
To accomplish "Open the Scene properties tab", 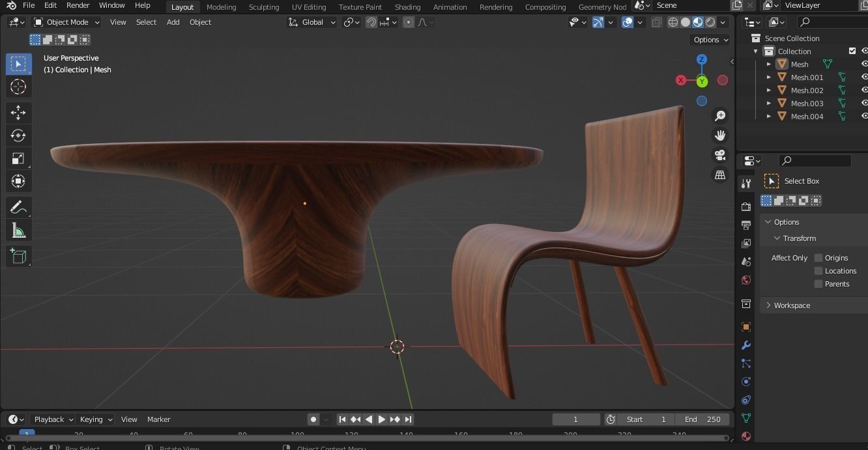I will tap(746, 261).
